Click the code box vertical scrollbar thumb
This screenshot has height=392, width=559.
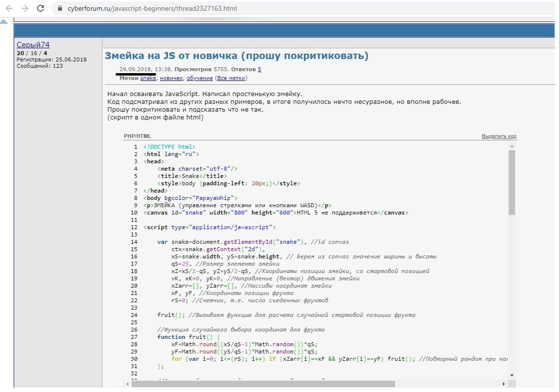tap(512, 182)
